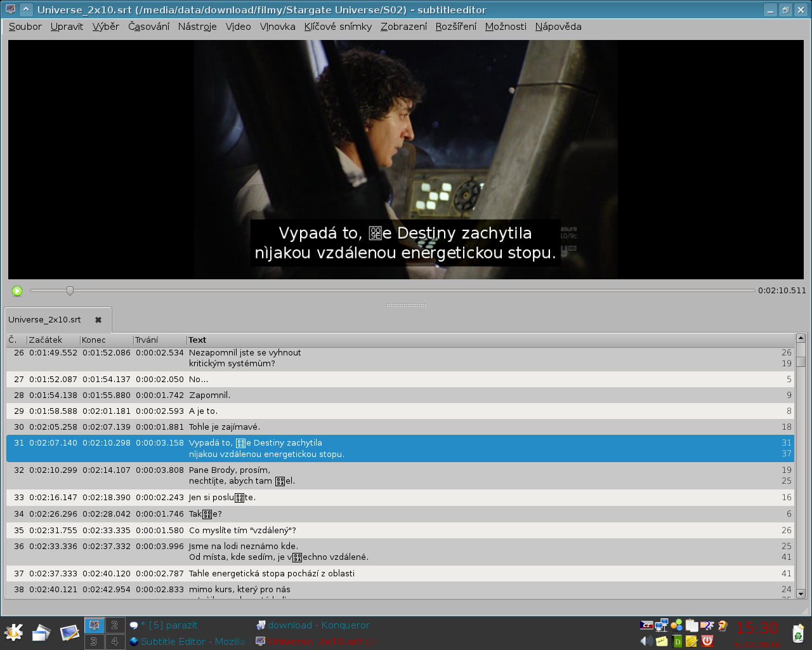
Task: Open the Časování menu
Action: click(148, 27)
